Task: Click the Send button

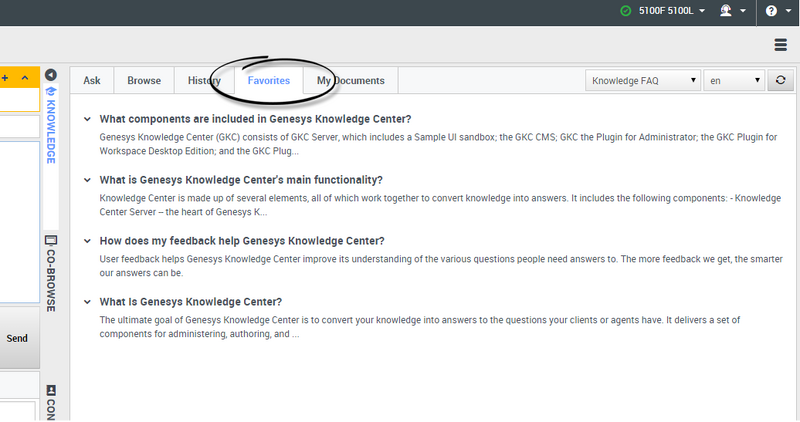Action: click(x=17, y=338)
